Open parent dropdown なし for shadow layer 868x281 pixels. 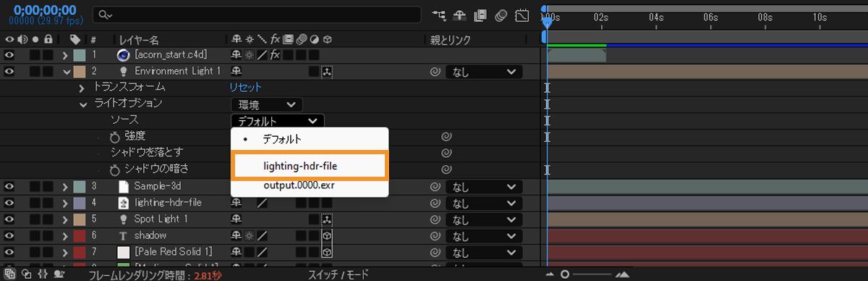coord(484,235)
